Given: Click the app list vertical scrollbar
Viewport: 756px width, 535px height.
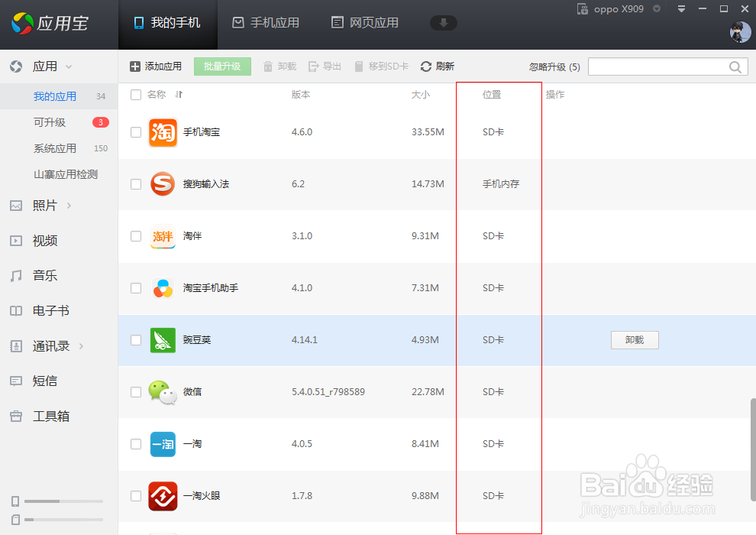Looking at the screenshot, I should [753, 449].
